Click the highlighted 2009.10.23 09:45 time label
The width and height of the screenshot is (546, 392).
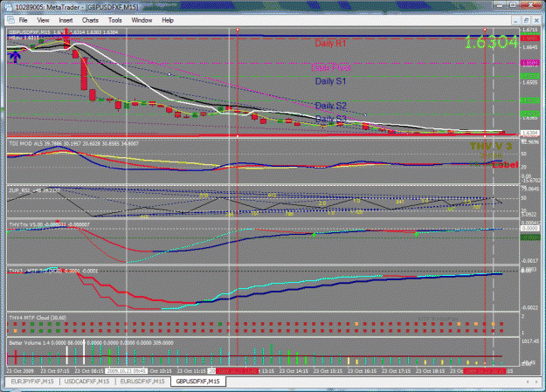pyautogui.click(x=126, y=371)
